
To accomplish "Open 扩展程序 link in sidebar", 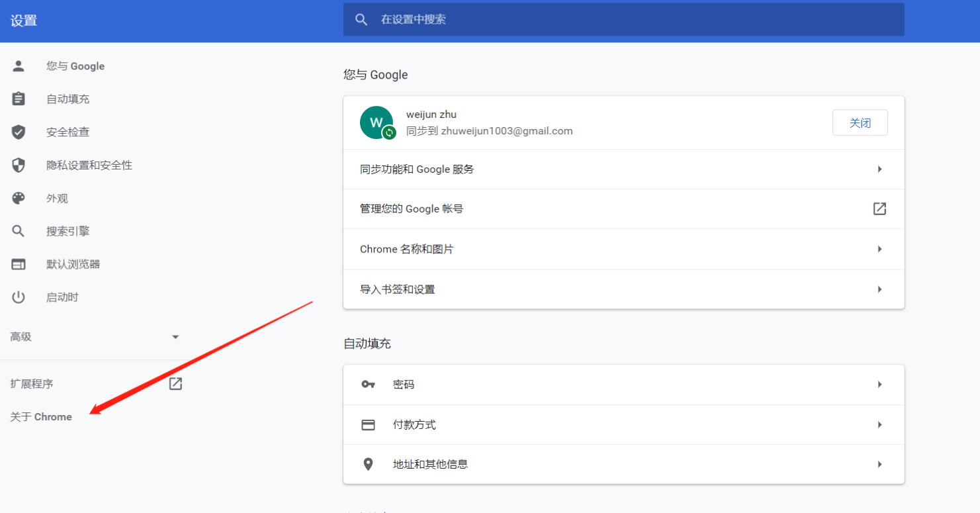I will coord(32,383).
